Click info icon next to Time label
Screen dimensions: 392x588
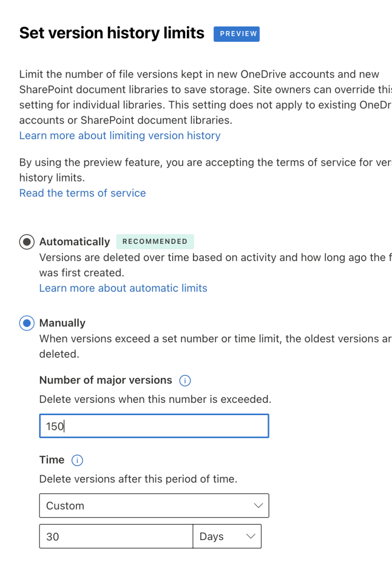(77, 461)
